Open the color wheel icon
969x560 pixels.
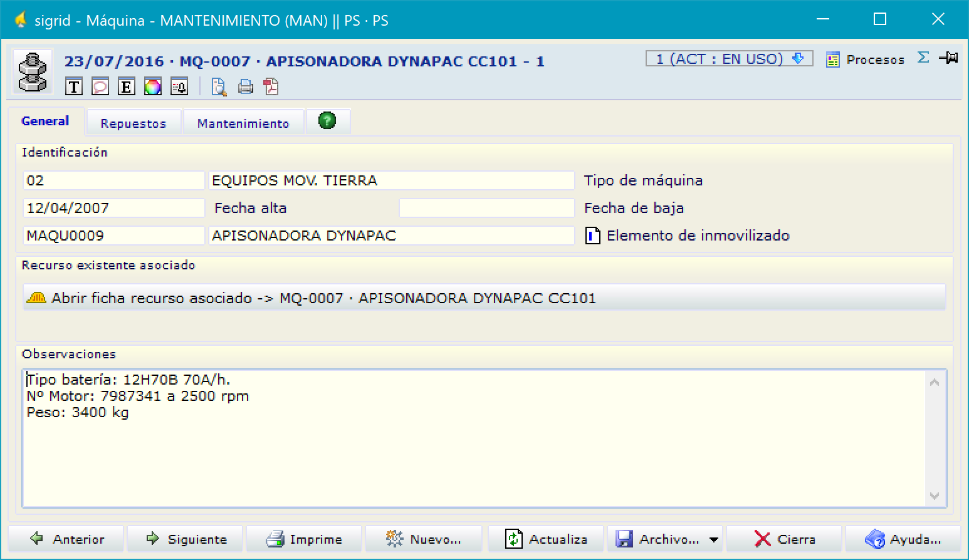(153, 86)
